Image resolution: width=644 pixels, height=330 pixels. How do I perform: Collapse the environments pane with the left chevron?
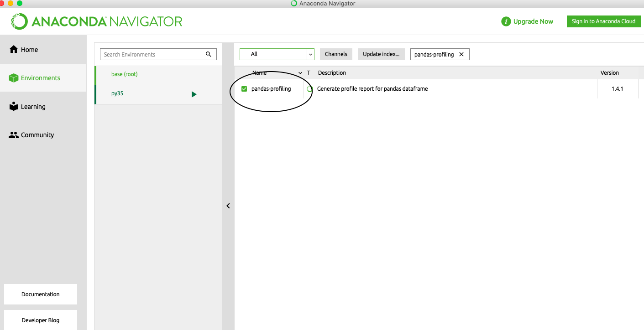pyautogui.click(x=228, y=206)
